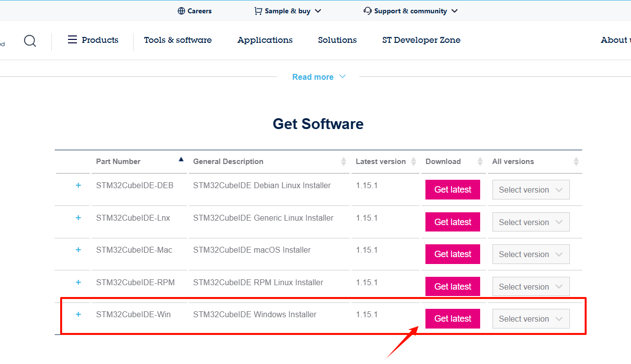Click the Download column header
The height and width of the screenshot is (364, 631).
[x=443, y=162]
